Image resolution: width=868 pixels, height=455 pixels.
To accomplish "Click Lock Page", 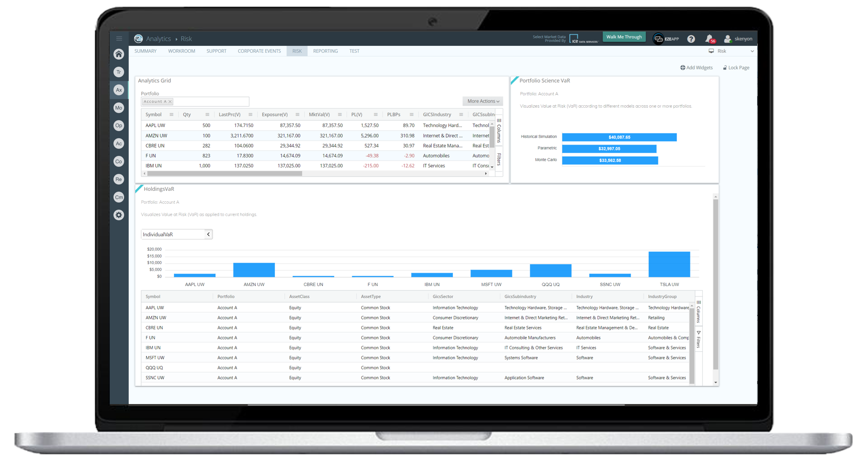I will (x=736, y=68).
